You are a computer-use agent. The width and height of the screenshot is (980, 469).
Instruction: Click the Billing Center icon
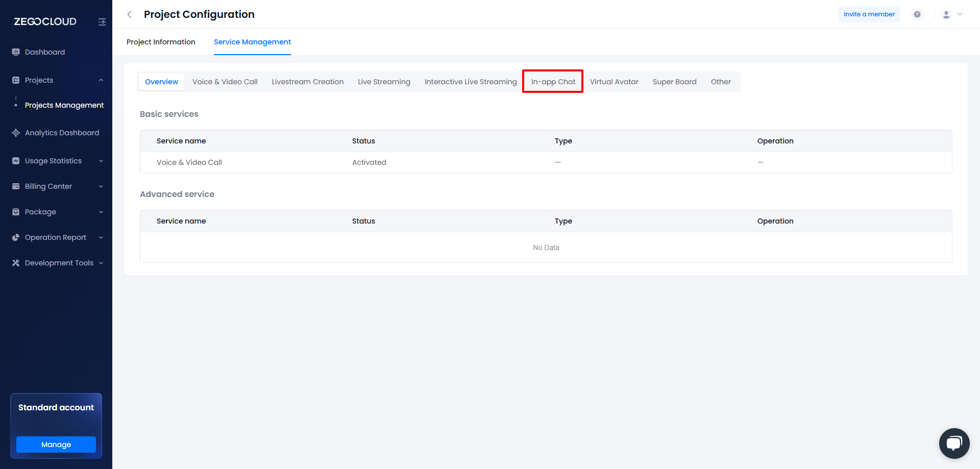pyautogui.click(x=16, y=186)
